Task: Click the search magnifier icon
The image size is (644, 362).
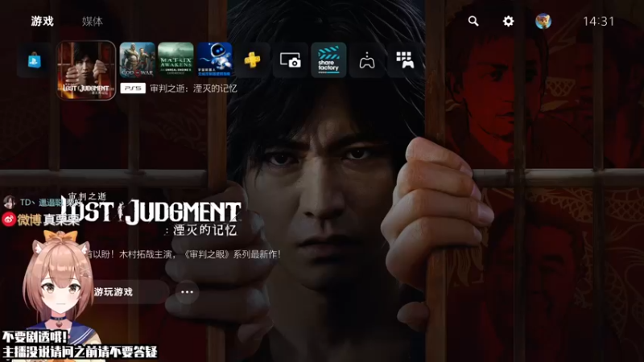Action: (473, 21)
